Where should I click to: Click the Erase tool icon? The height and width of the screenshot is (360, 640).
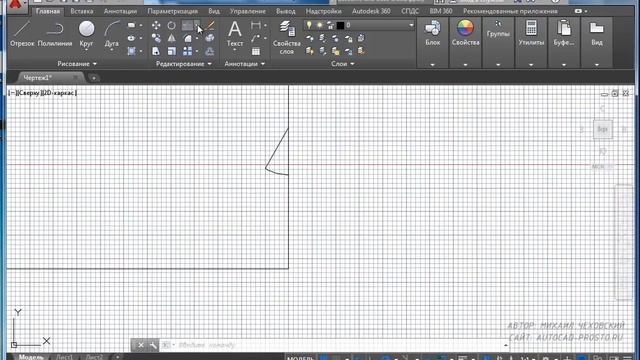pos(210,26)
